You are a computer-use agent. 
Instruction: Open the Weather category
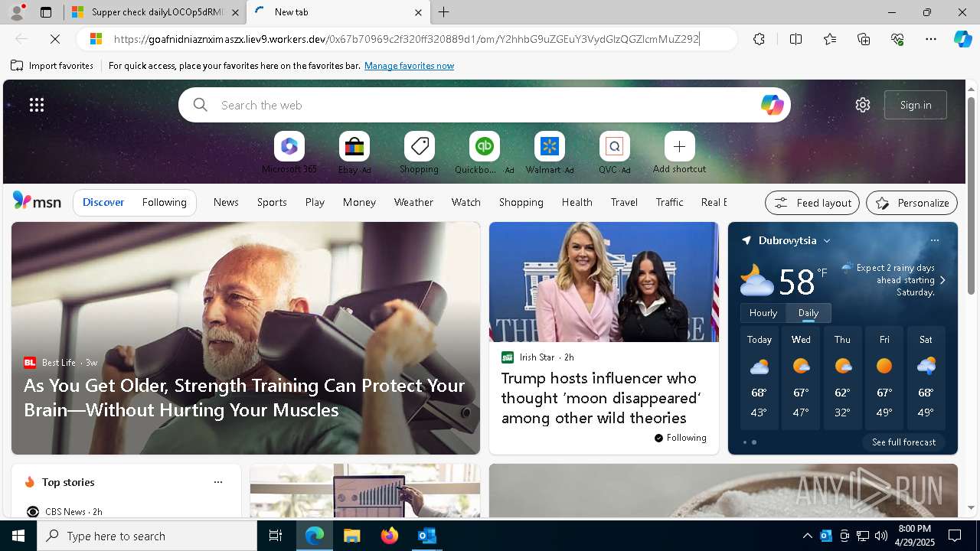coord(413,202)
